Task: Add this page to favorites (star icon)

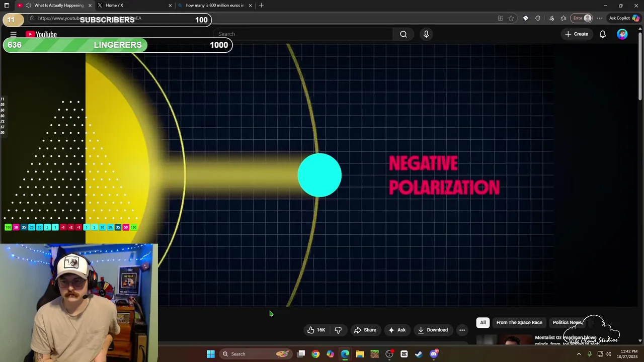Action: [x=511, y=18]
